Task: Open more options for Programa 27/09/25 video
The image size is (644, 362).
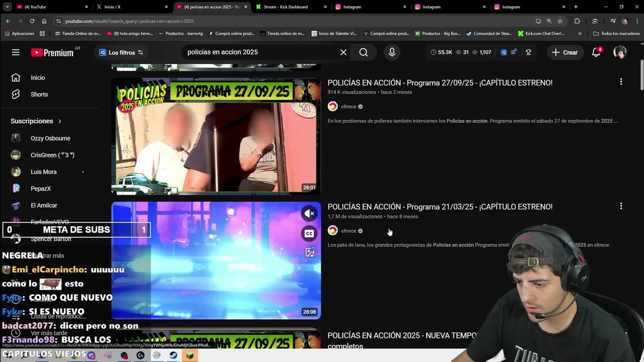Action: tap(621, 81)
